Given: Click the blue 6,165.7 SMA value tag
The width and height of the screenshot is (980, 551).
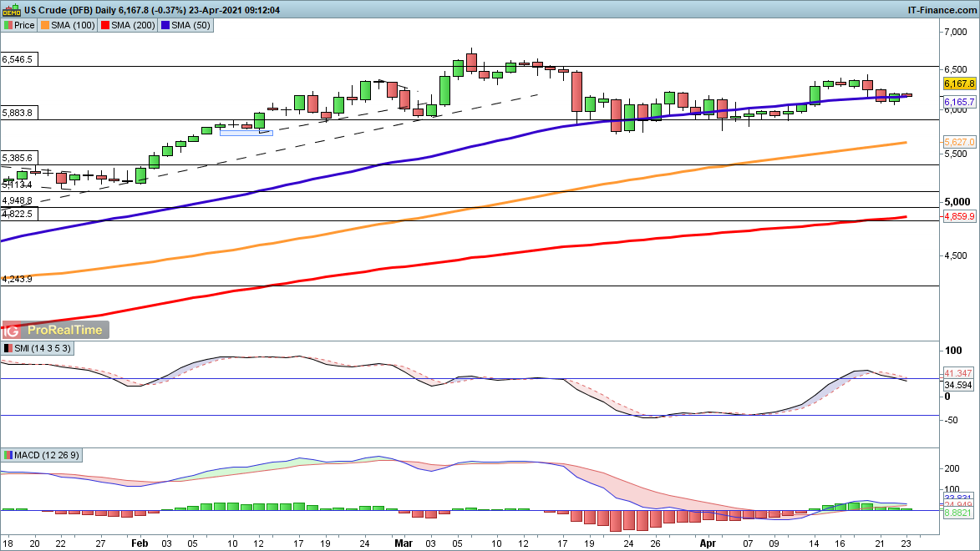Looking at the screenshot, I should 958,102.
